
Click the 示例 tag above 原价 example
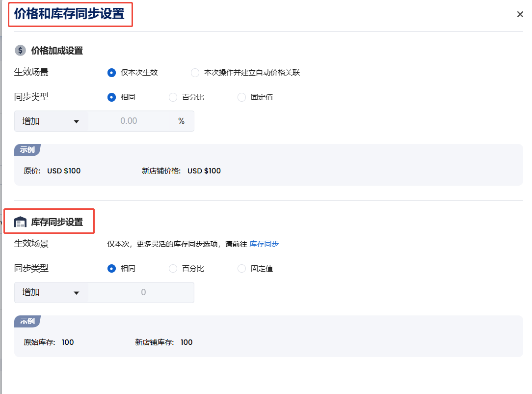(x=27, y=150)
